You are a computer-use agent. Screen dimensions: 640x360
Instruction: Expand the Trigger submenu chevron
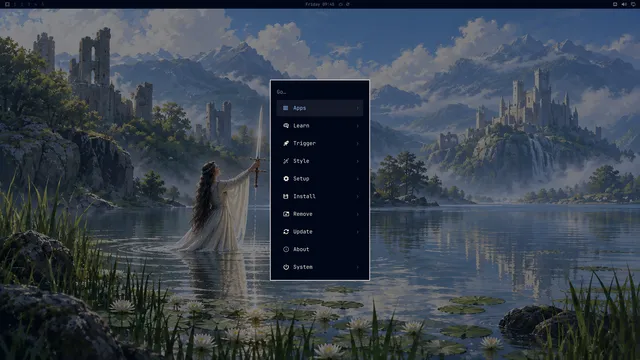point(358,143)
